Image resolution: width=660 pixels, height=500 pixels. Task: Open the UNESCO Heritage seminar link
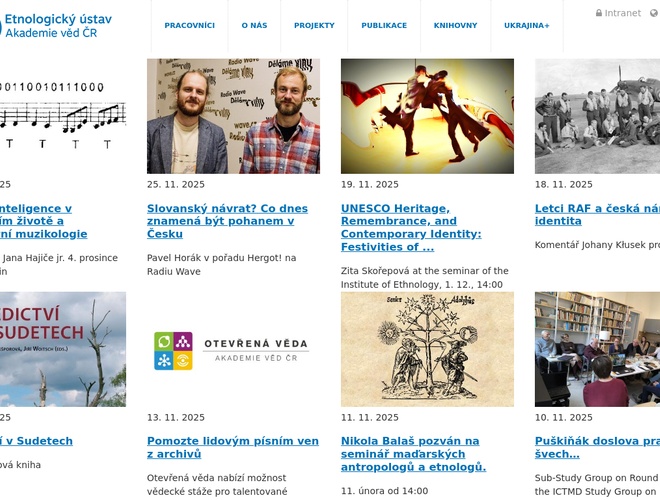point(411,227)
